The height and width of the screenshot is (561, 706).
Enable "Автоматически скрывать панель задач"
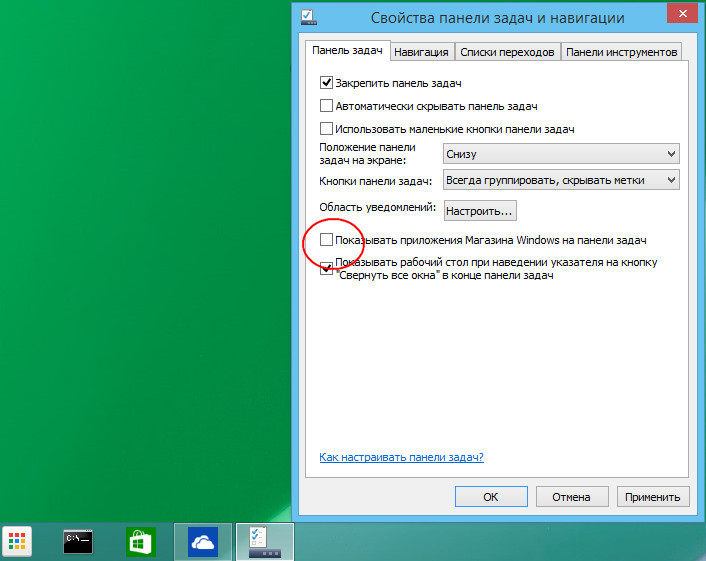[x=326, y=106]
